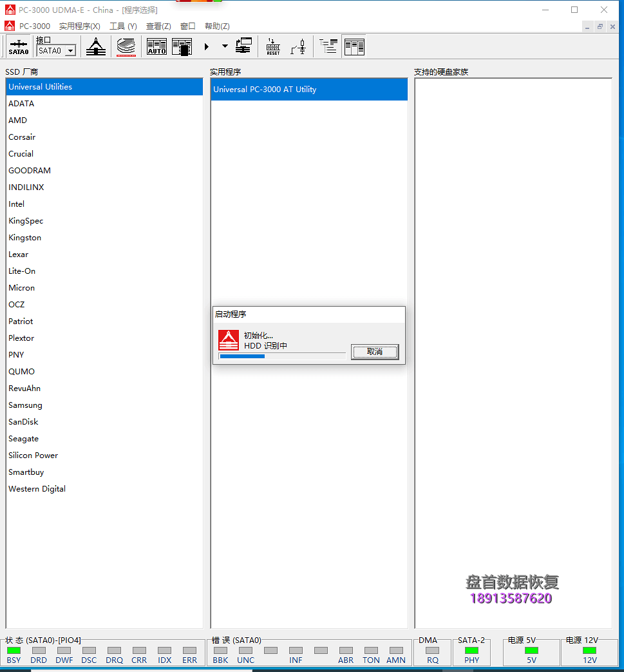Open the 帮助(Z) menu
The image size is (624, 672).
pyautogui.click(x=217, y=26)
